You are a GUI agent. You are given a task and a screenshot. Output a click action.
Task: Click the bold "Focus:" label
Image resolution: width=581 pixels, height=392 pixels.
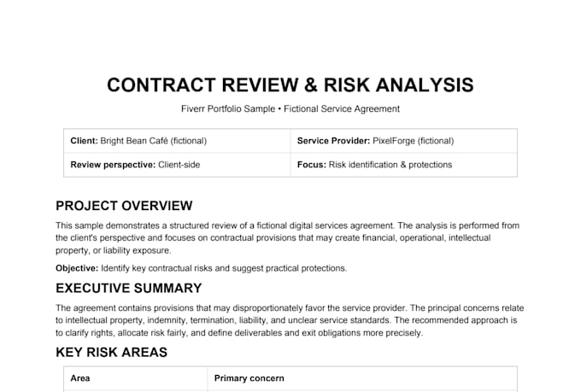click(x=311, y=165)
